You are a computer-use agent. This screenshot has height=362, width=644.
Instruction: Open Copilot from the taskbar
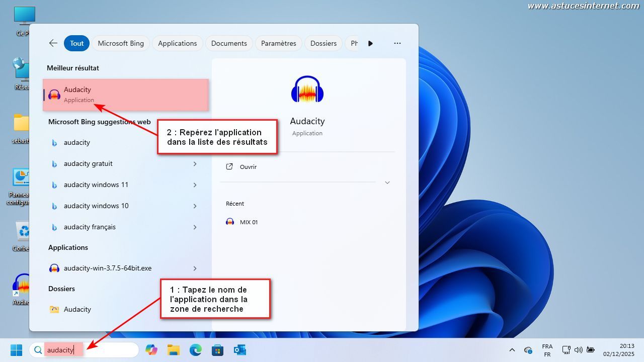click(151, 350)
